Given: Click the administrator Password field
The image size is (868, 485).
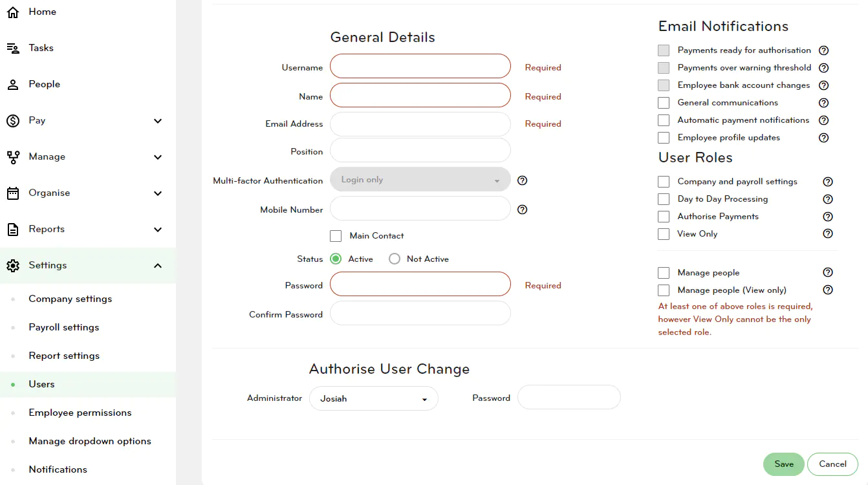Looking at the screenshot, I should [569, 397].
